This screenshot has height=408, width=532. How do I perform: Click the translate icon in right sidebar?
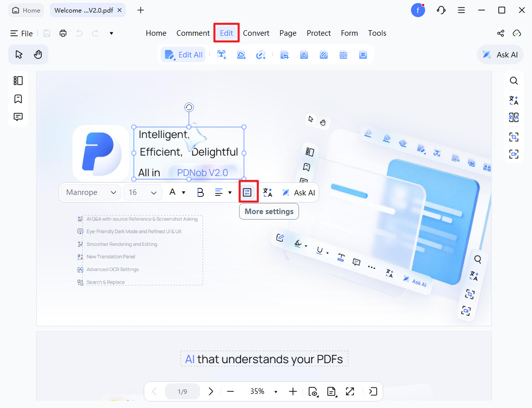514,100
